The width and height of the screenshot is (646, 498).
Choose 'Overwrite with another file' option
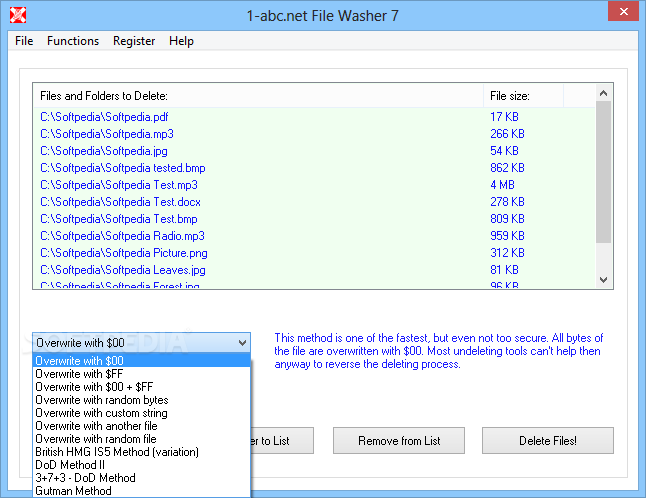click(x=141, y=426)
